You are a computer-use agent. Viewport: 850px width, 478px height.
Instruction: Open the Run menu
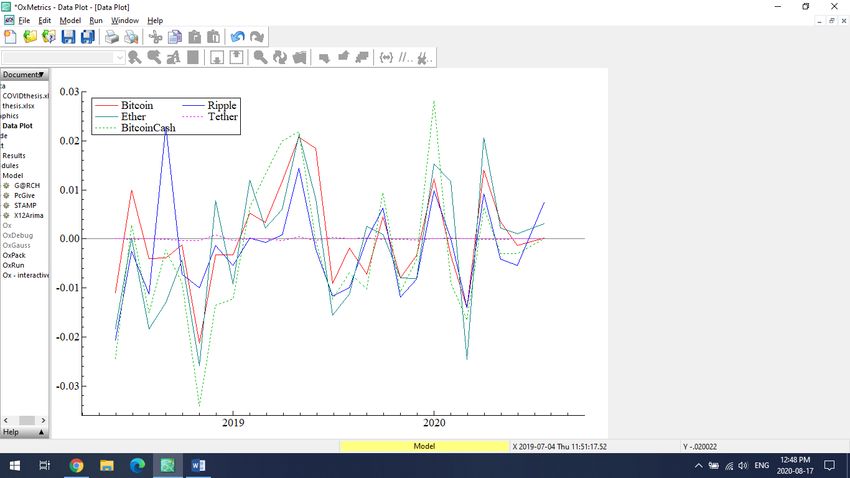click(x=96, y=21)
